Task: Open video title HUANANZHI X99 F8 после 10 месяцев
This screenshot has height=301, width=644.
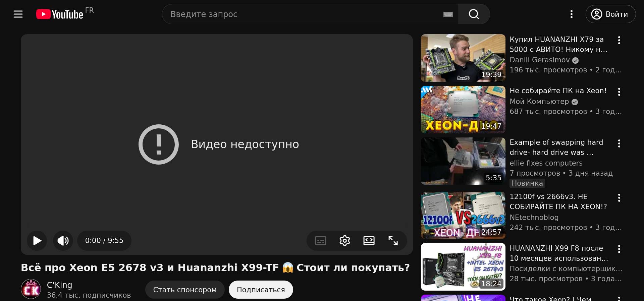Action: coord(559,253)
